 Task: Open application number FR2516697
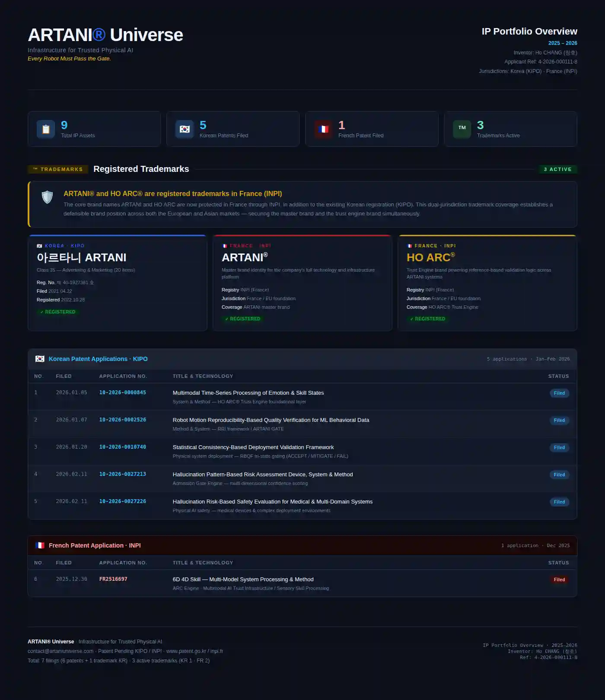(113, 579)
